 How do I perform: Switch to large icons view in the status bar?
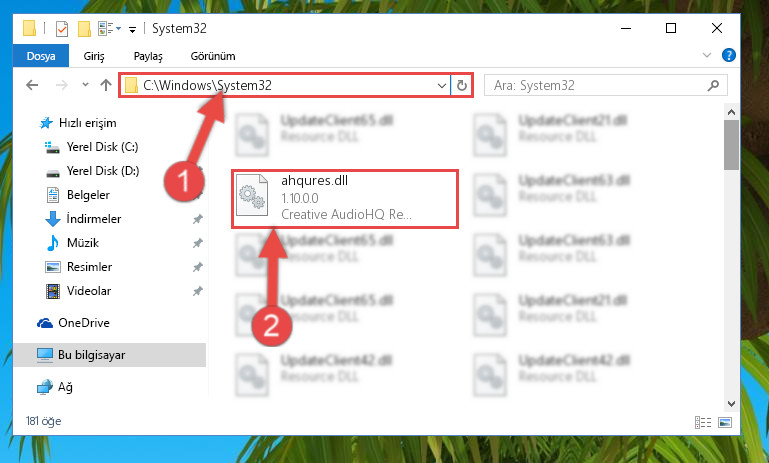(x=724, y=422)
